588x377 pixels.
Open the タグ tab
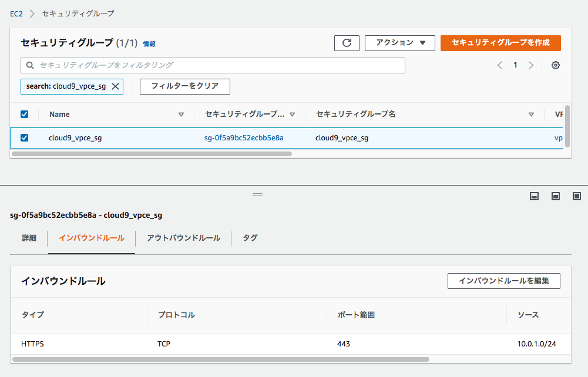pyautogui.click(x=249, y=238)
